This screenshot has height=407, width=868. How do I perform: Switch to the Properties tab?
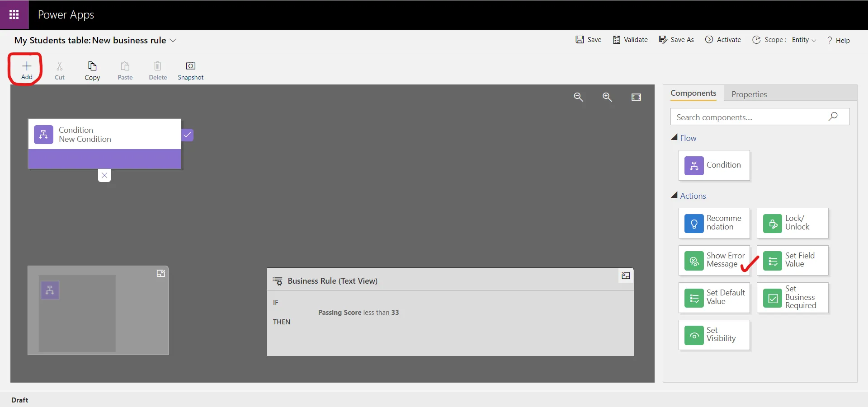(x=749, y=94)
